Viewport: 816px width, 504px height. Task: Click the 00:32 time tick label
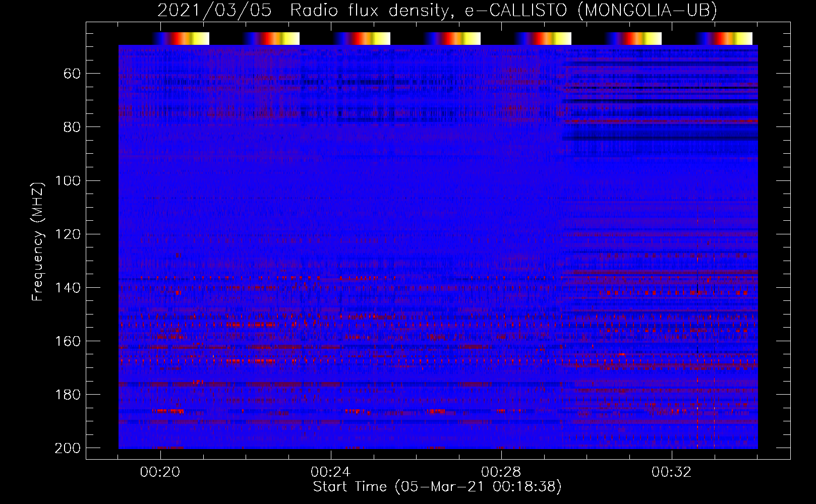672,472
